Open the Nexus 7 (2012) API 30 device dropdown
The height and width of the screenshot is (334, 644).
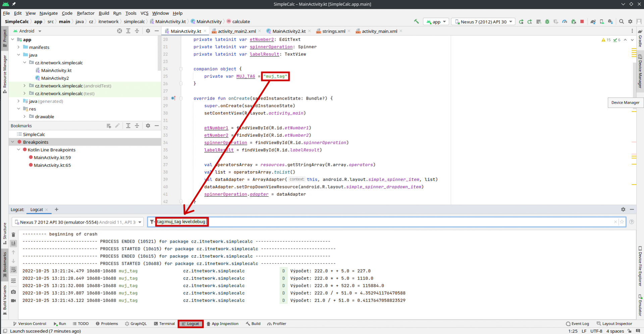pos(483,22)
